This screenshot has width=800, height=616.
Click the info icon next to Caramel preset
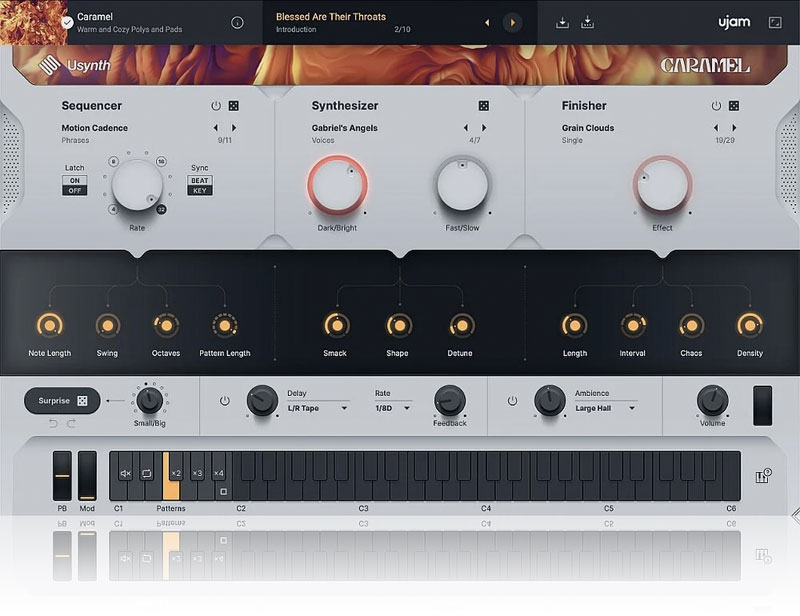point(237,22)
